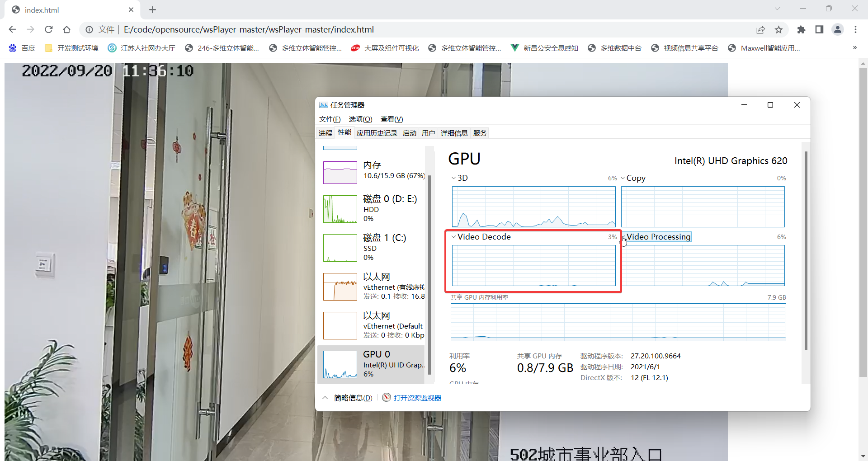Viewport: 868px width, 461px height.
Task: Click the page info icon in the address bar
Action: click(89, 29)
